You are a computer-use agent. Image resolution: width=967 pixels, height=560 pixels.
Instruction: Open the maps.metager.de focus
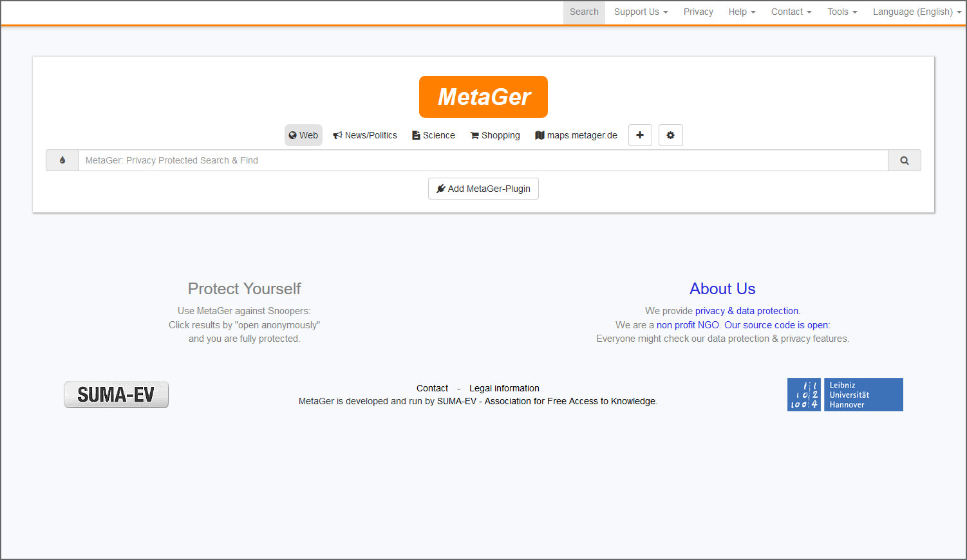[576, 135]
